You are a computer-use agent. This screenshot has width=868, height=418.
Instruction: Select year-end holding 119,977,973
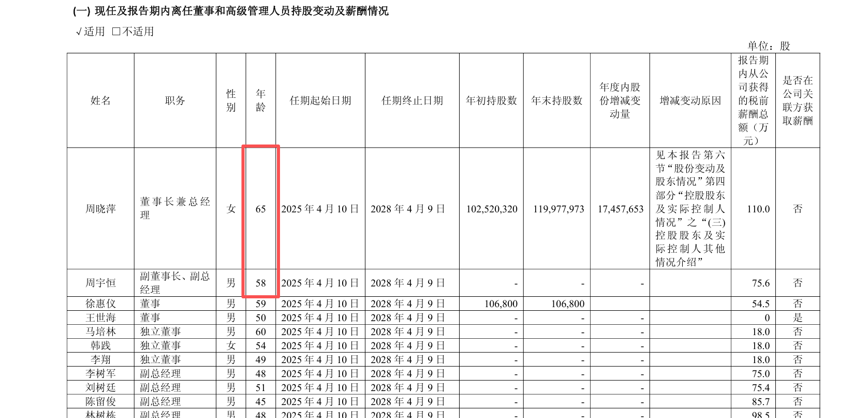pos(558,209)
